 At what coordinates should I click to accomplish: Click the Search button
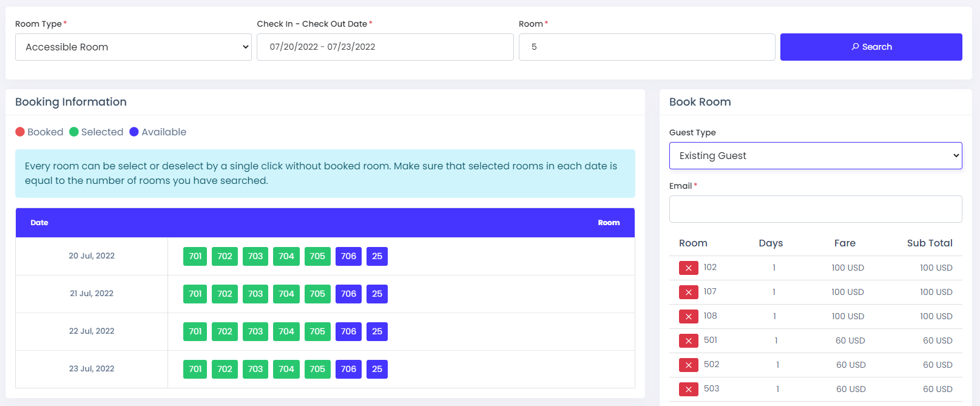(x=871, y=47)
